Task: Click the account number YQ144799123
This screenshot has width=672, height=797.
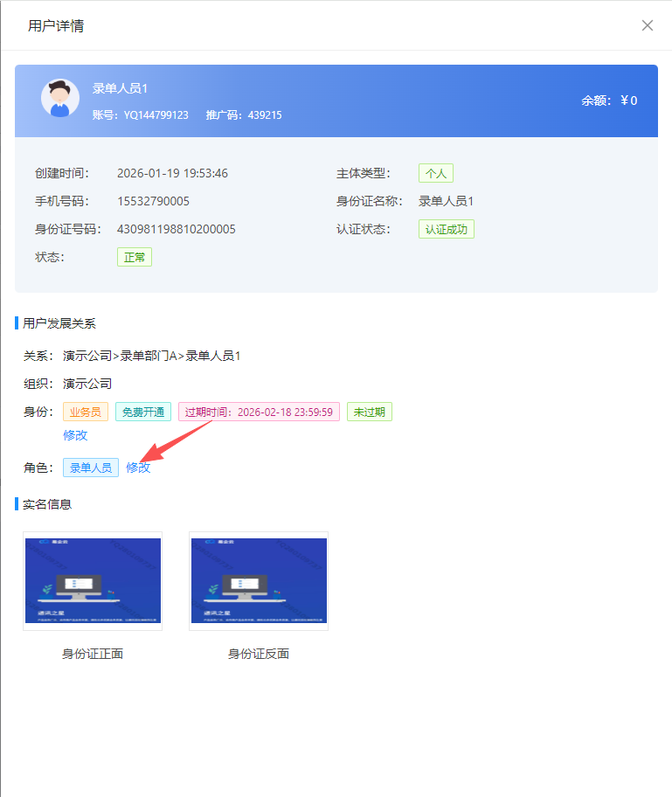Action: click(156, 115)
